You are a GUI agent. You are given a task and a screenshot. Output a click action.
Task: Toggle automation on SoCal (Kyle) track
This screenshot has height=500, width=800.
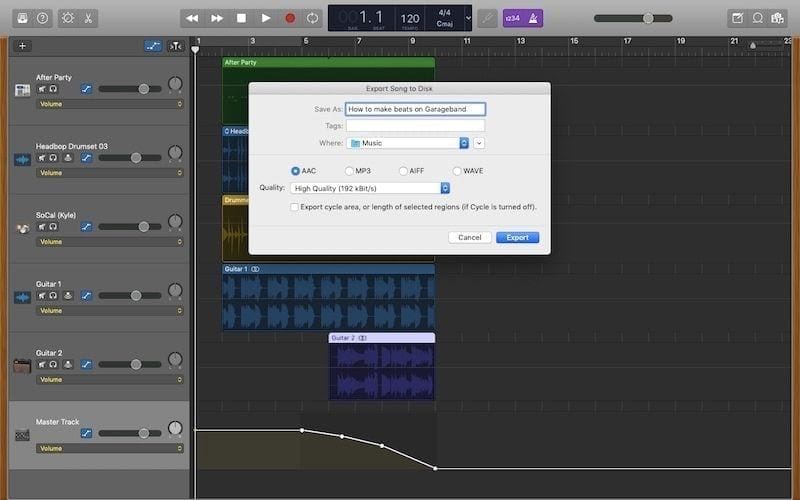click(x=86, y=227)
